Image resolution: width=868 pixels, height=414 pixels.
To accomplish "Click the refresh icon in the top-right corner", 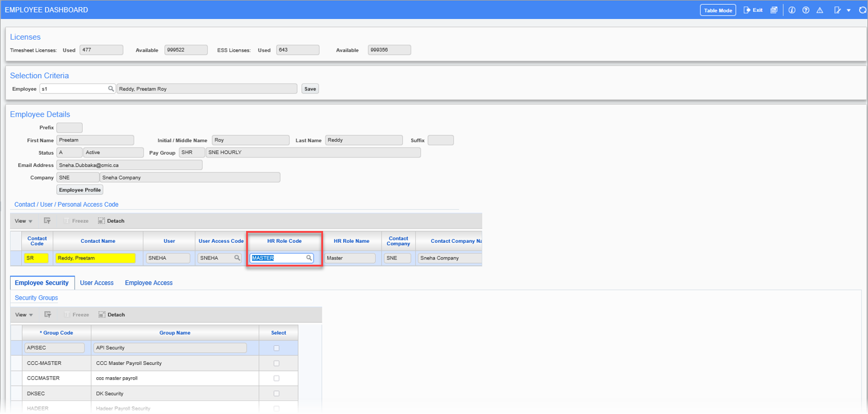I will (x=863, y=10).
